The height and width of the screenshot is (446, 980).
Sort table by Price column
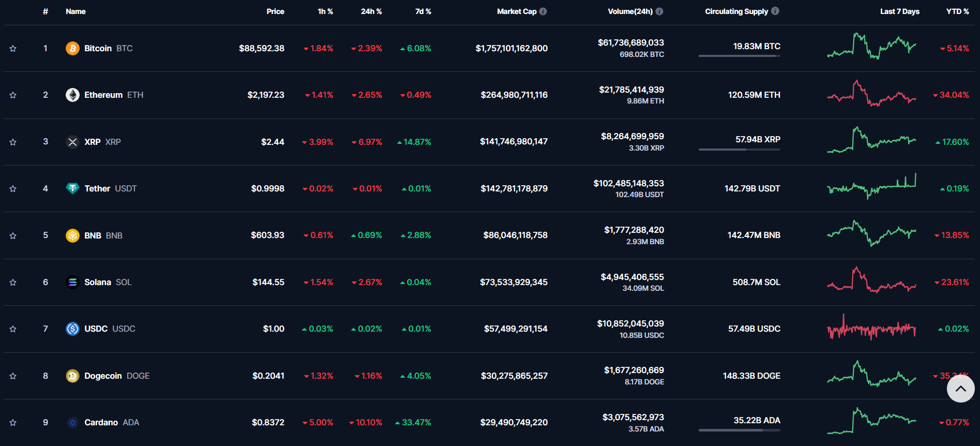point(275,11)
